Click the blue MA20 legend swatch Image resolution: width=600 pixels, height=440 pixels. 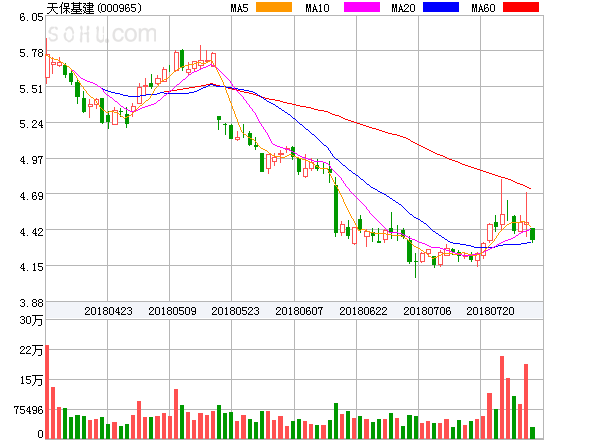pos(441,7)
